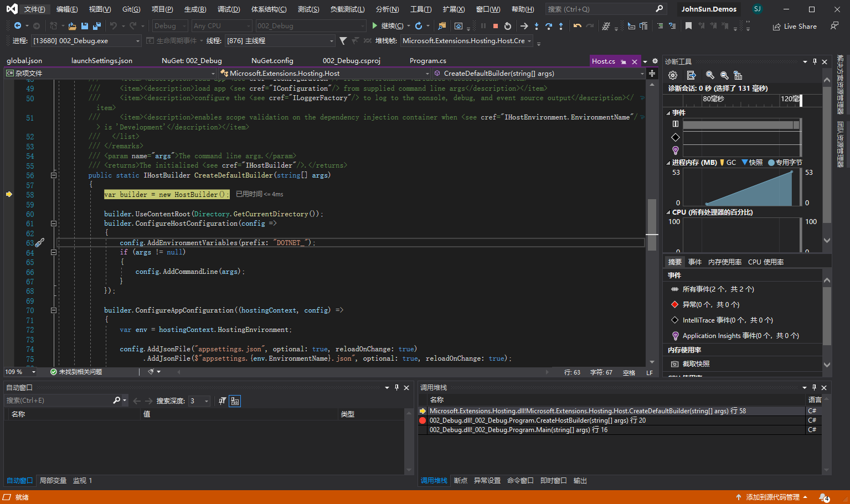The image size is (850, 504).
Task: Click the Step Into icon
Action: coord(537,26)
